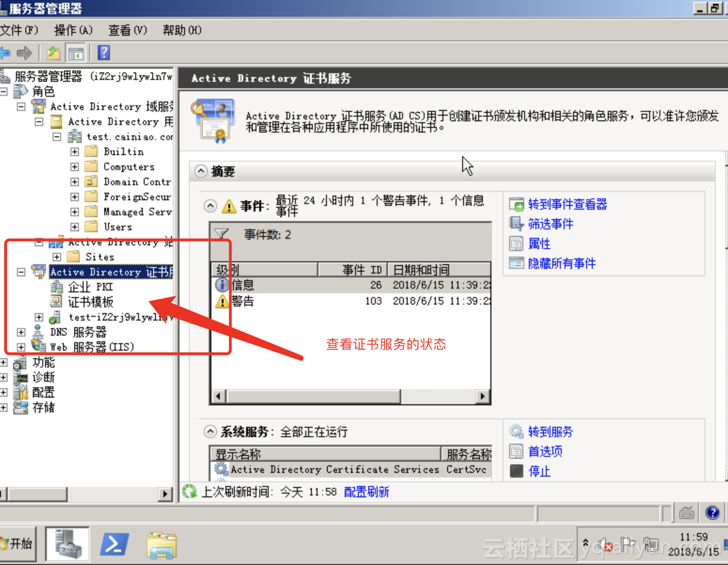This screenshot has width=728, height=565.
Task: Open Server Manager from the taskbar
Action: click(67, 544)
